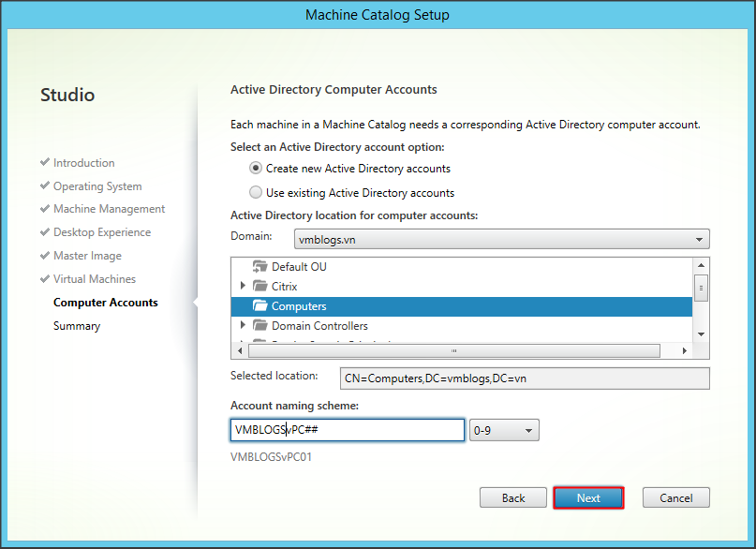Screen dimensions: 756x549
Task: Click the Next button
Action: coord(588,498)
